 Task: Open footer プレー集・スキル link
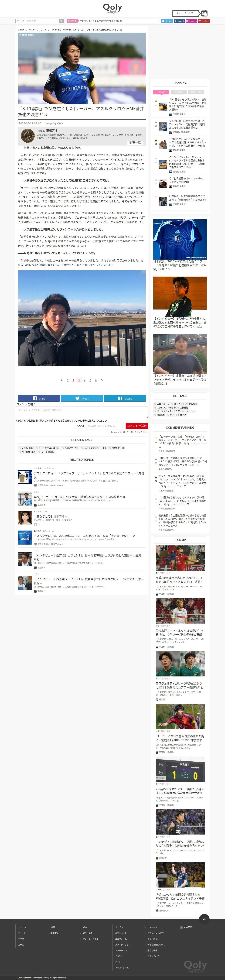pos(91,938)
